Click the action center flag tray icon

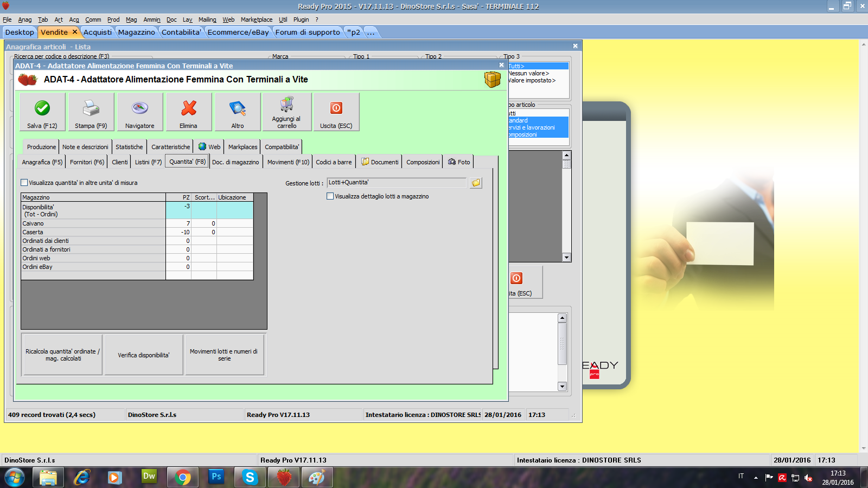click(x=769, y=478)
